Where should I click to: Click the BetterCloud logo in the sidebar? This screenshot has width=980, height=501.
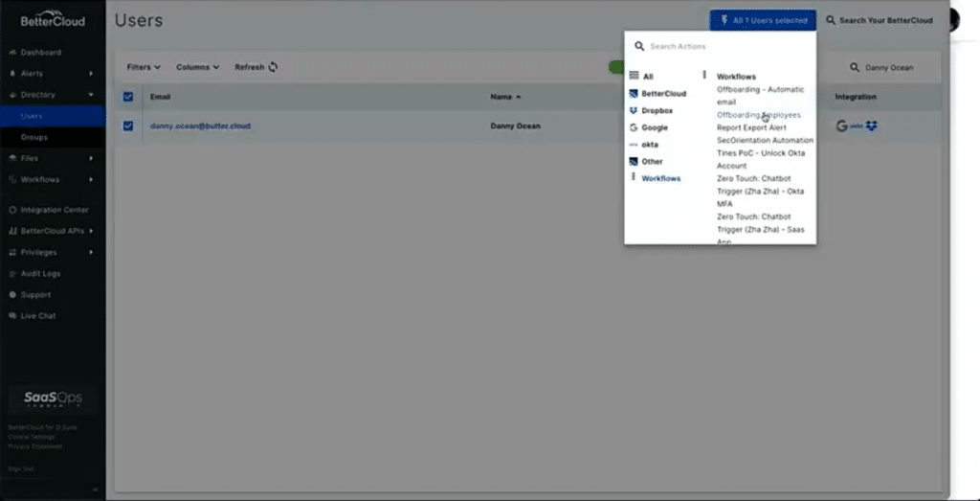tap(53, 19)
